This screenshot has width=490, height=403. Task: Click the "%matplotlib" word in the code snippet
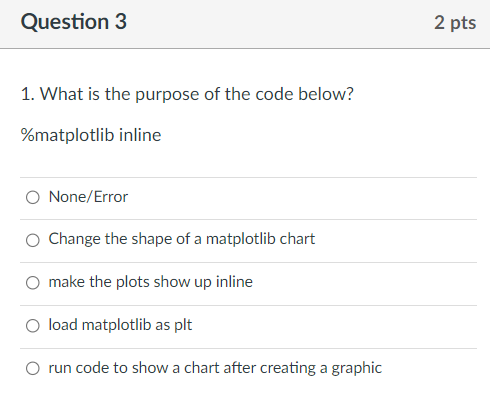[x=67, y=135]
